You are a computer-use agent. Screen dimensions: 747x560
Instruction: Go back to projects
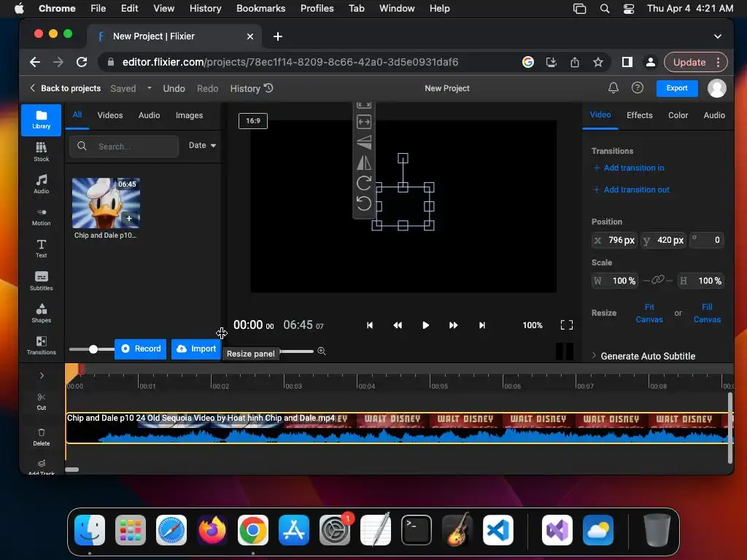pos(66,88)
